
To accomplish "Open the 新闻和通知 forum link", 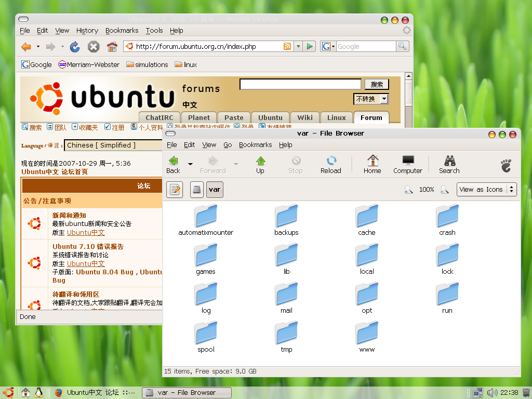I will pyautogui.click(x=69, y=215).
